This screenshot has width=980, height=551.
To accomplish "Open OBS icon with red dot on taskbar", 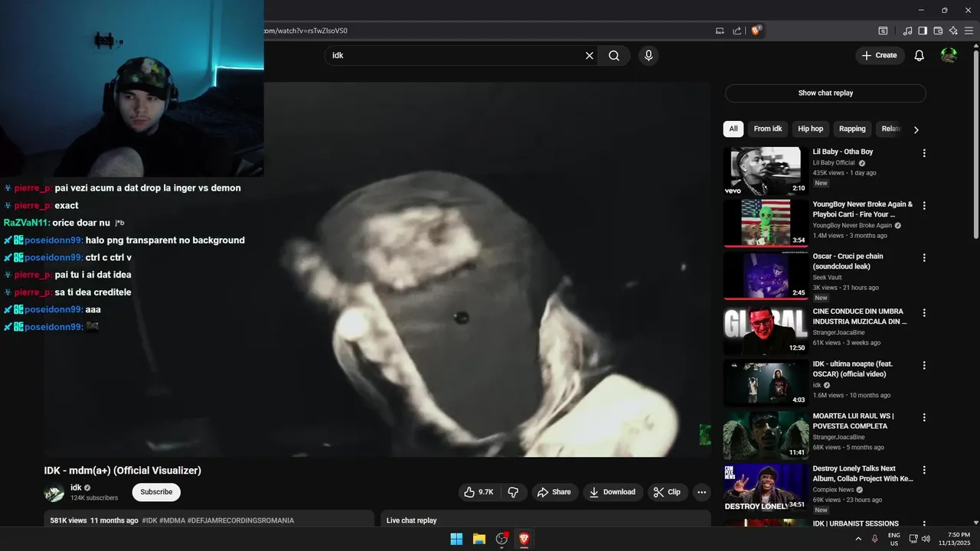I will 502,539.
